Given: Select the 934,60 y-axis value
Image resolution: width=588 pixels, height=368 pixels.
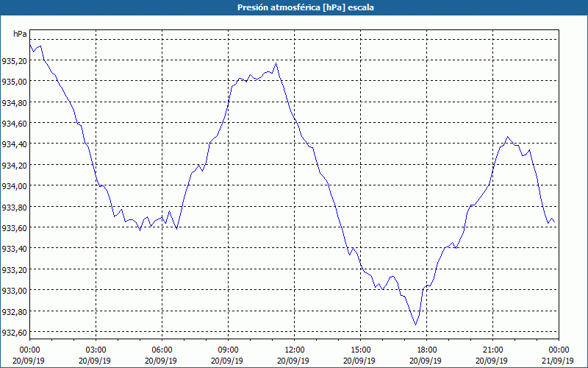Looking at the screenshot, I should [15, 123].
